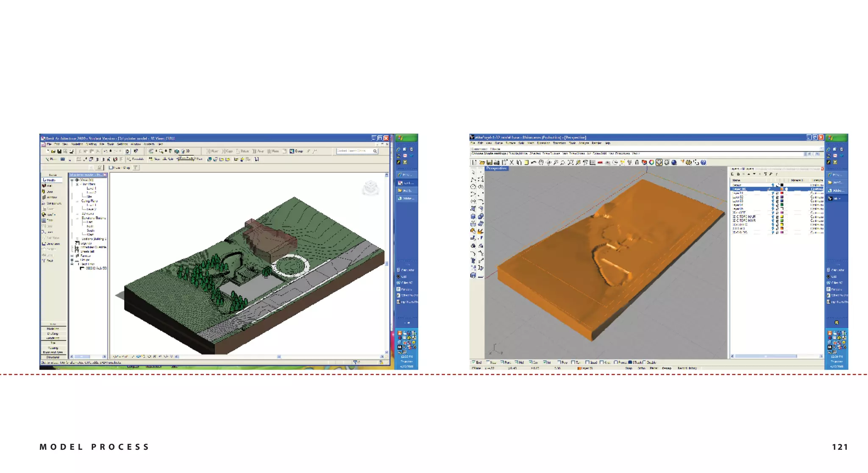Viewport: 868px width, 473px height.
Task: Expand 3D Views node in Revit browser
Action: tap(77, 214)
